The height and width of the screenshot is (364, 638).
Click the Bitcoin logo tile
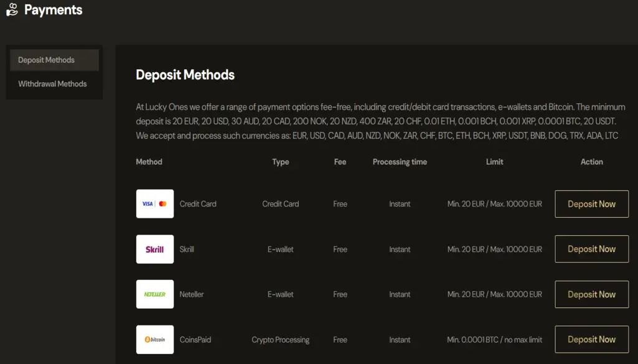click(154, 340)
